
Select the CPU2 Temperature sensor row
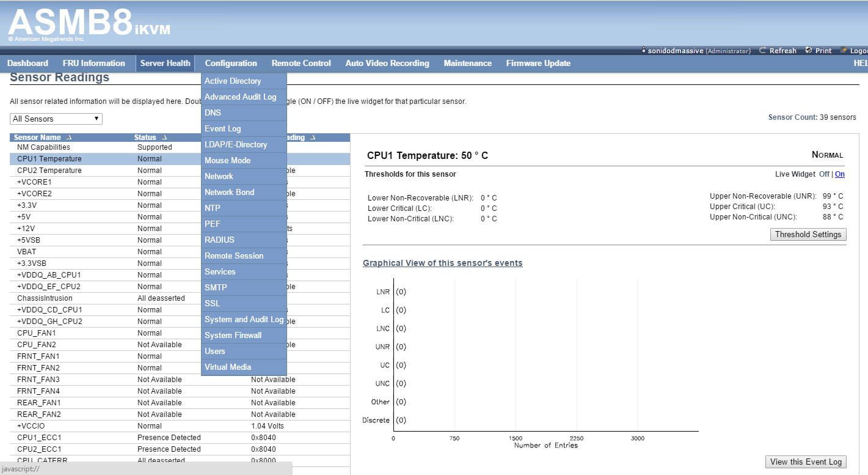(x=49, y=171)
